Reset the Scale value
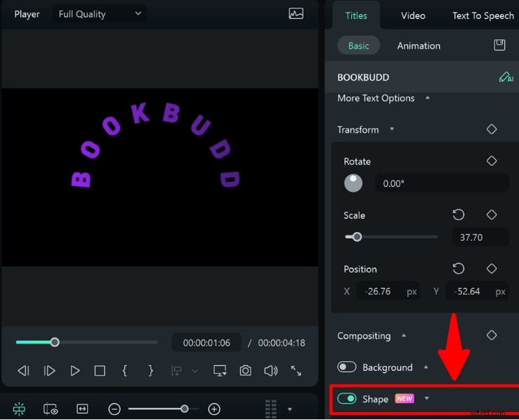 click(459, 215)
